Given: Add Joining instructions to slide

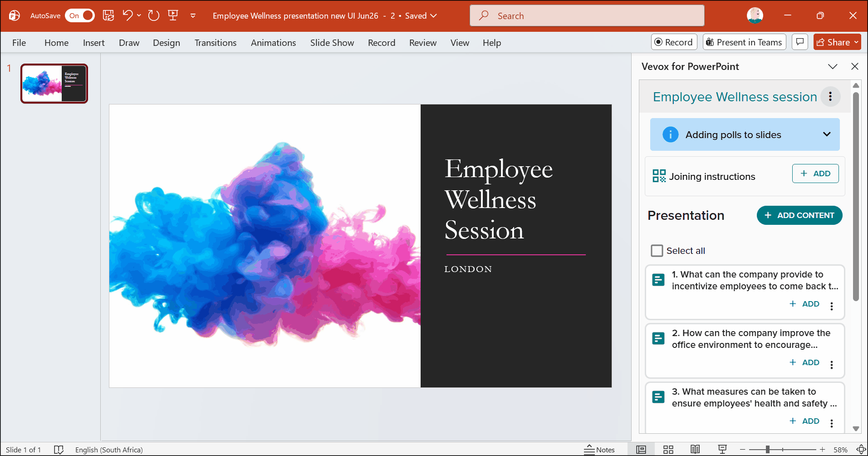Looking at the screenshot, I should coord(815,173).
